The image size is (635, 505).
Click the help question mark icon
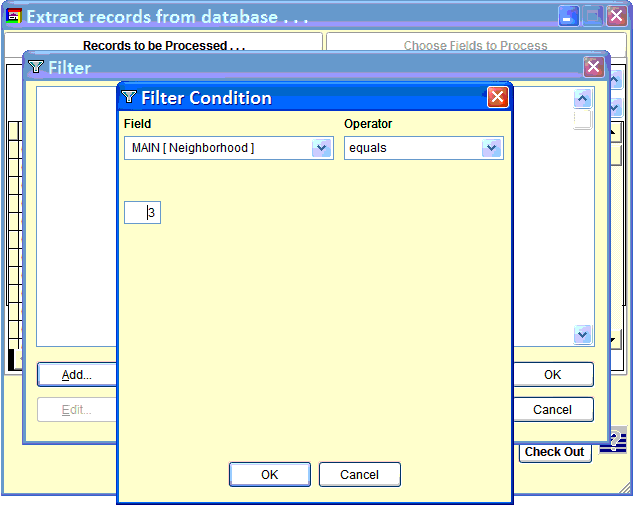point(621,441)
